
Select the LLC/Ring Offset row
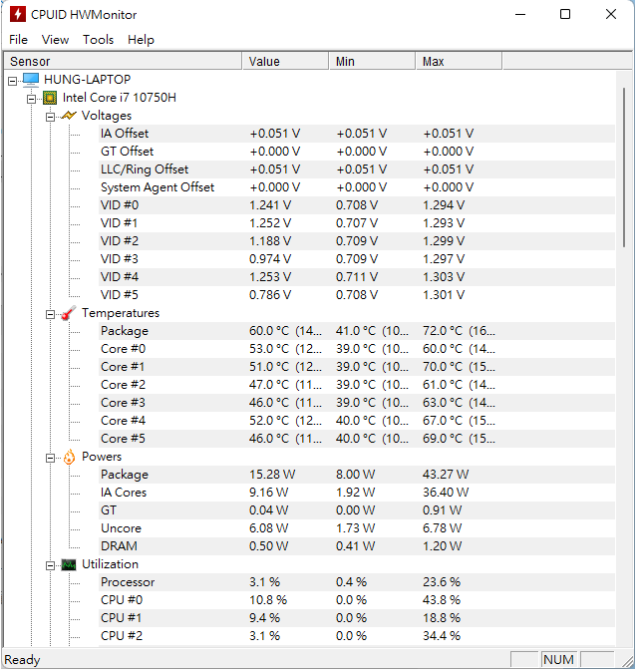click(357, 169)
